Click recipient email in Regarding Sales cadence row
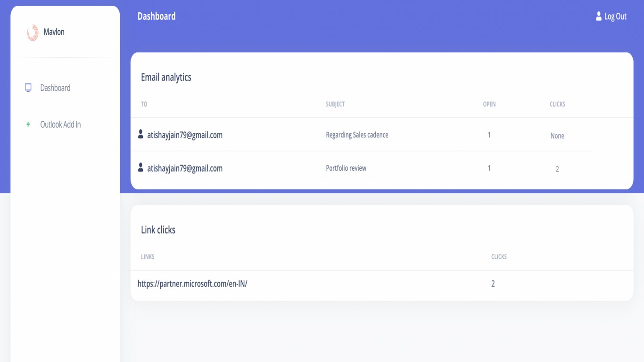The image size is (644, 362). [185, 135]
